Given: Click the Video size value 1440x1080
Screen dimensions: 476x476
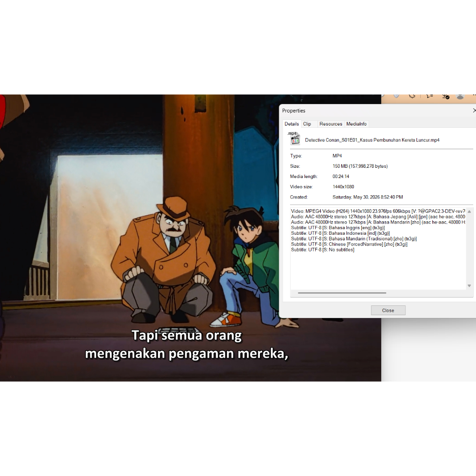Looking at the screenshot, I should [343, 187].
